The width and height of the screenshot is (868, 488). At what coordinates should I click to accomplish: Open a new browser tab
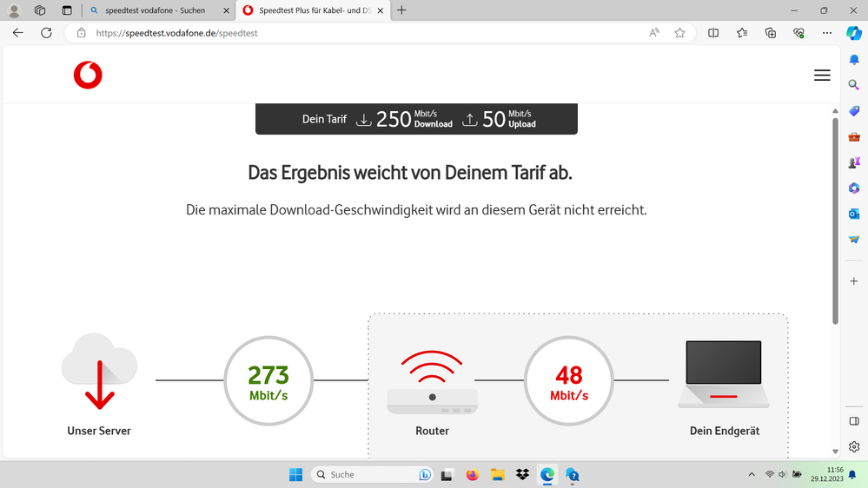coord(402,10)
